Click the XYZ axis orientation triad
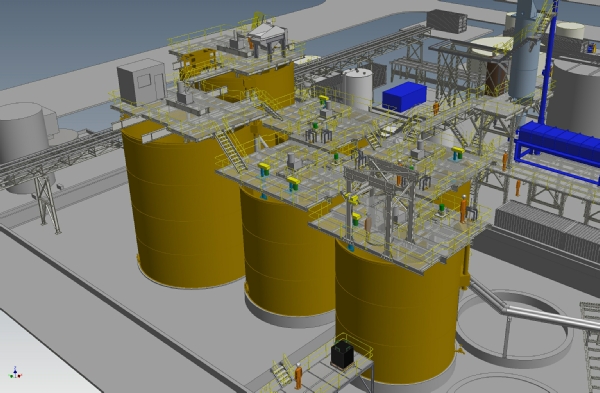Image resolution: width=600 pixels, height=393 pixels. (x=15, y=373)
